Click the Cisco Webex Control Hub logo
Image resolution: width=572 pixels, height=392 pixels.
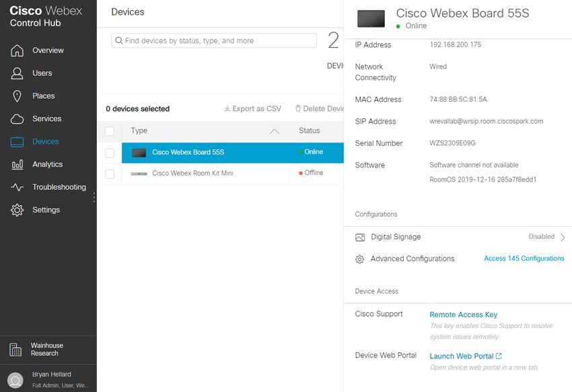(x=46, y=16)
